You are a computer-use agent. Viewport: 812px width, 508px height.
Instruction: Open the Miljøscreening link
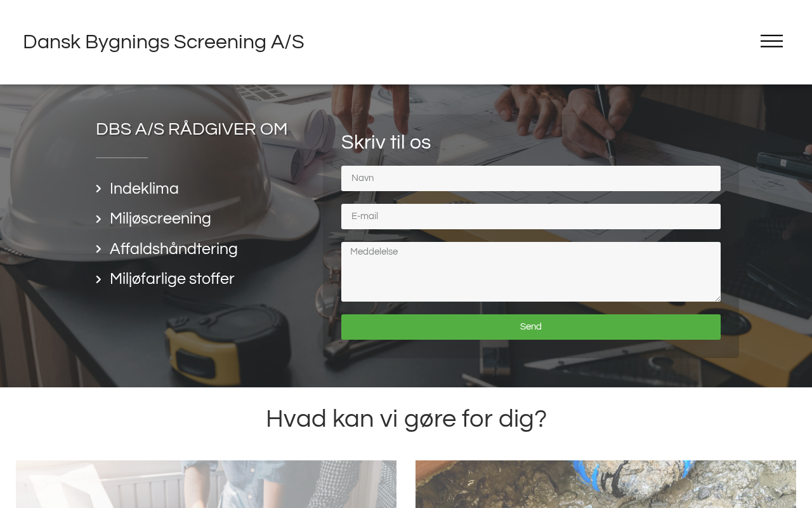tap(160, 219)
